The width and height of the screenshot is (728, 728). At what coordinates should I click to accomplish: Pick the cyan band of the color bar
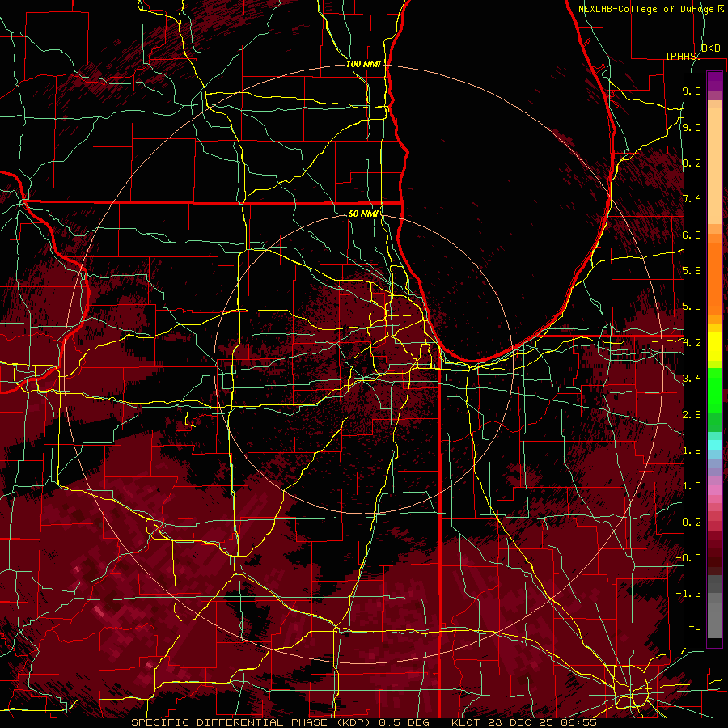point(714,445)
